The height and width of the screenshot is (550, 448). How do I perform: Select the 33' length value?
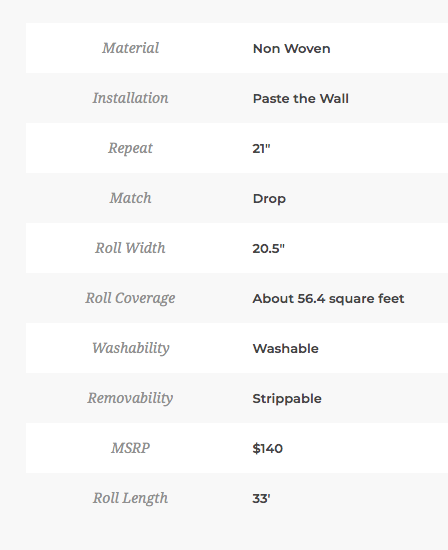coord(261,498)
